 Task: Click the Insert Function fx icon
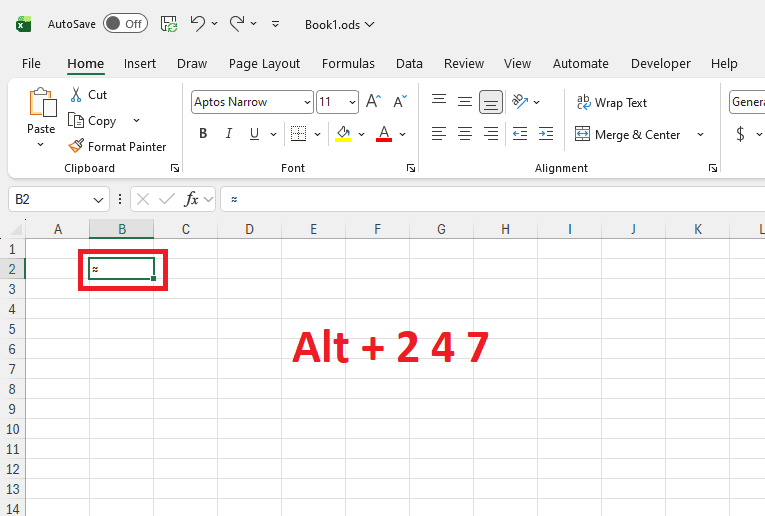[191, 199]
